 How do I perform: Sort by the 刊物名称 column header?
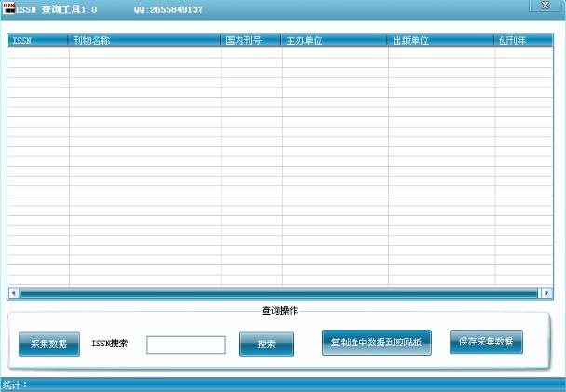144,40
